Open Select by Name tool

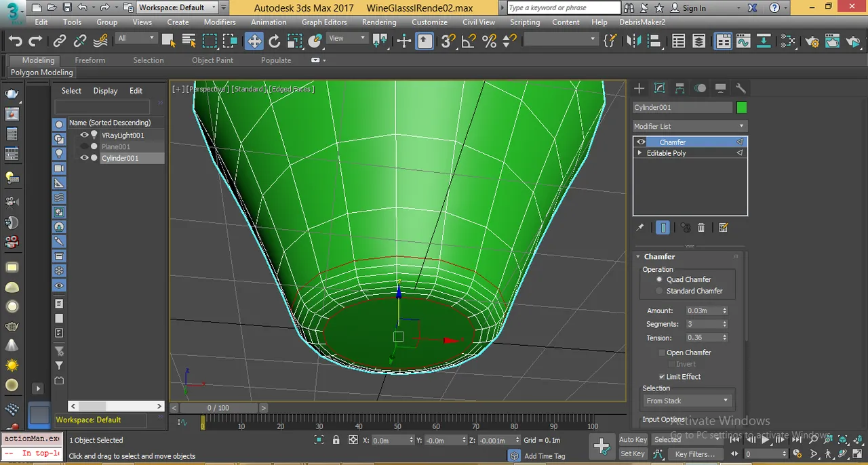tap(189, 41)
